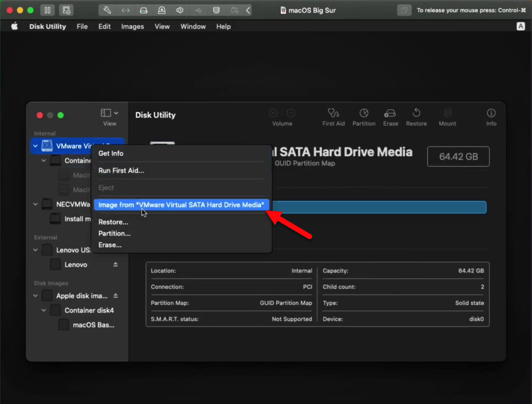Click the VMware camera device icon
Image resolution: width=532 pixels, height=404 pixels.
[162, 10]
